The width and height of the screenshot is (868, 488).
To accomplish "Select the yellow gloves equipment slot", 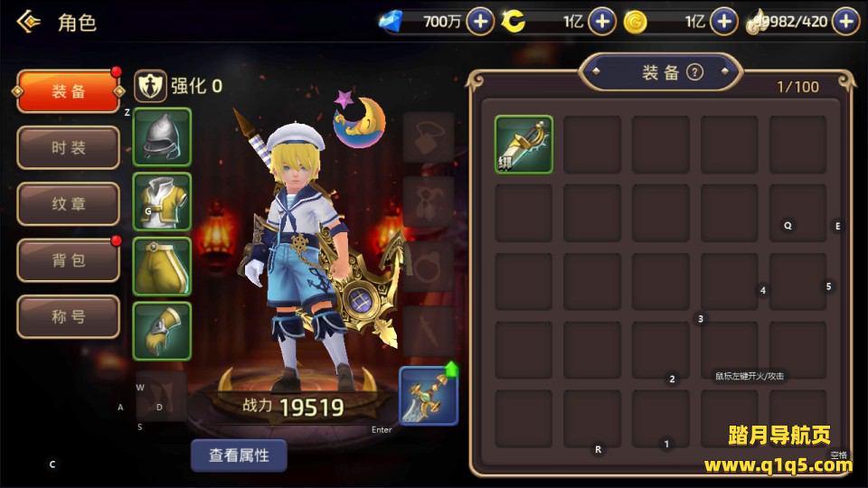I will coord(162,332).
